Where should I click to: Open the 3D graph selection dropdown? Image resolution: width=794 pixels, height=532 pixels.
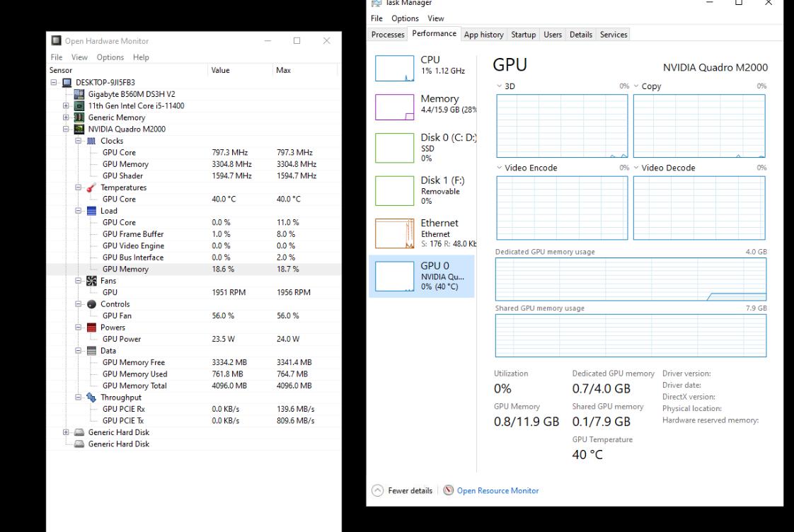click(x=499, y=86)
